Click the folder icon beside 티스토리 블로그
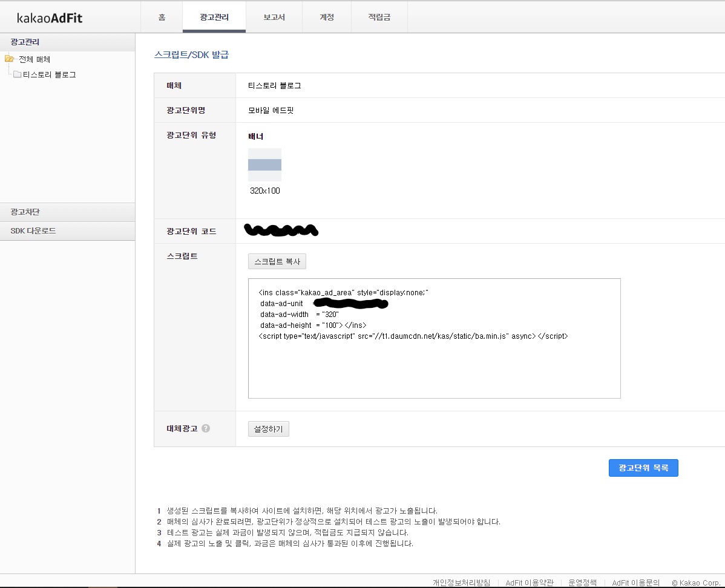The height and width of the screenshot is (588, 725). [17, 74]
